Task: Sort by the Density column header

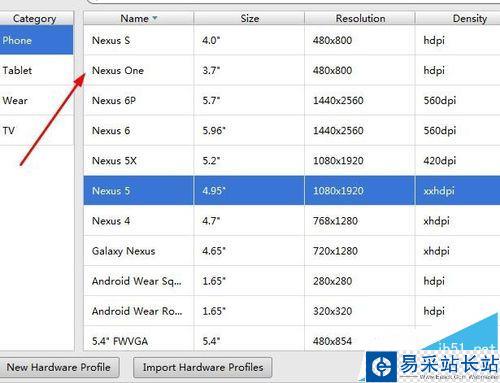Action: pyautogui.click(x=458, y=18)
